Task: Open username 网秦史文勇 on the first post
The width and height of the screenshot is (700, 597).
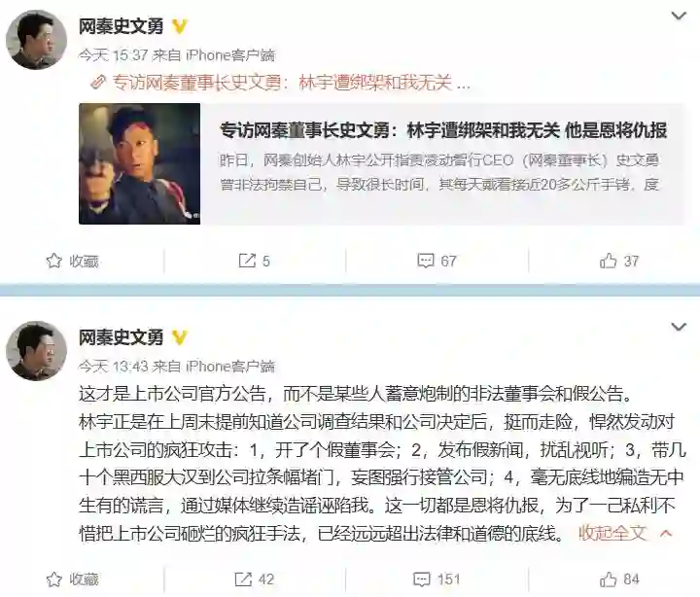Action: 121,27
